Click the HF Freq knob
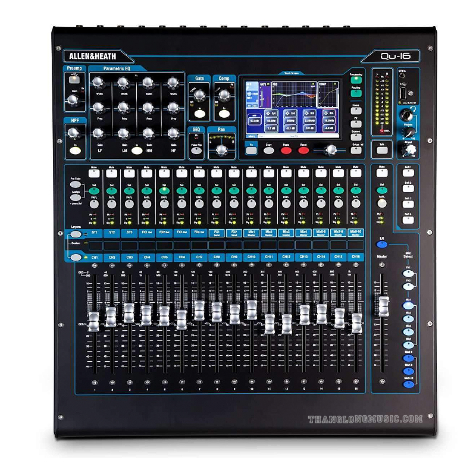This screenshot has width=476, height=476. pos(173,108)
